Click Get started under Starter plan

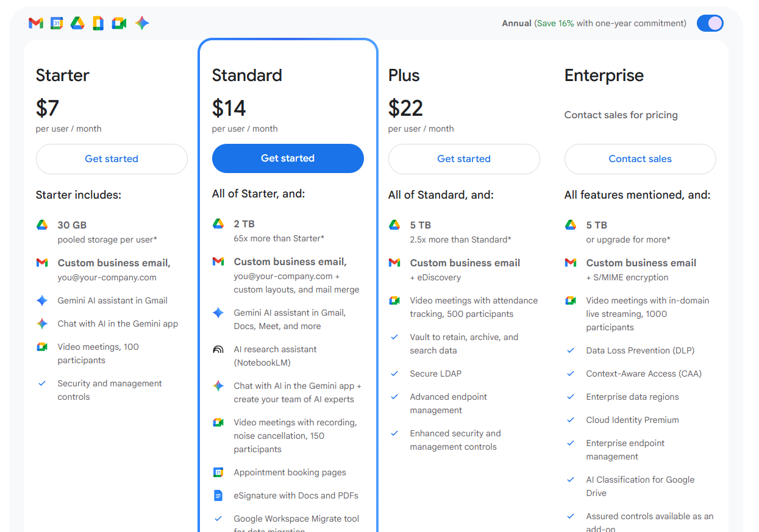click(112, 159)
